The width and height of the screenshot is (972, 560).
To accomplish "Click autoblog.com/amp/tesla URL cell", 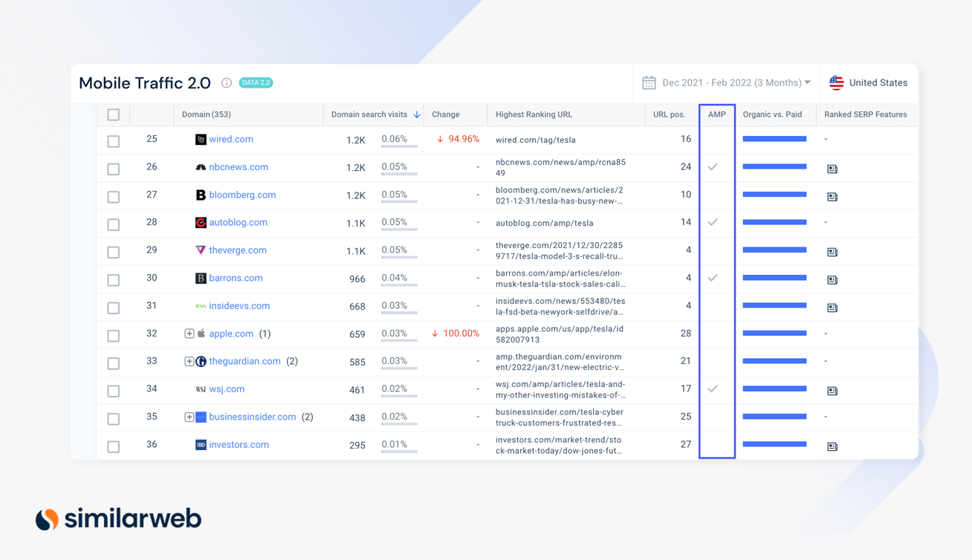I will [x=544, y=223].
